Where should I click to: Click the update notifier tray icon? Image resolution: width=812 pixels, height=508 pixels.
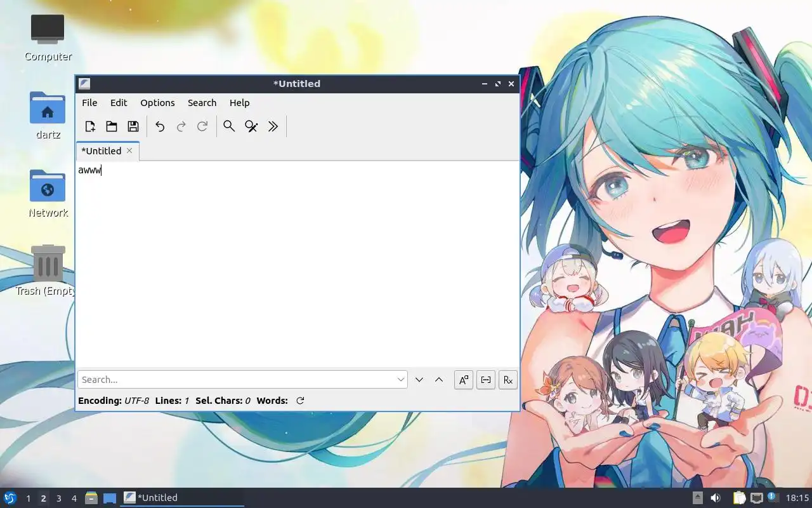[773, 497]
